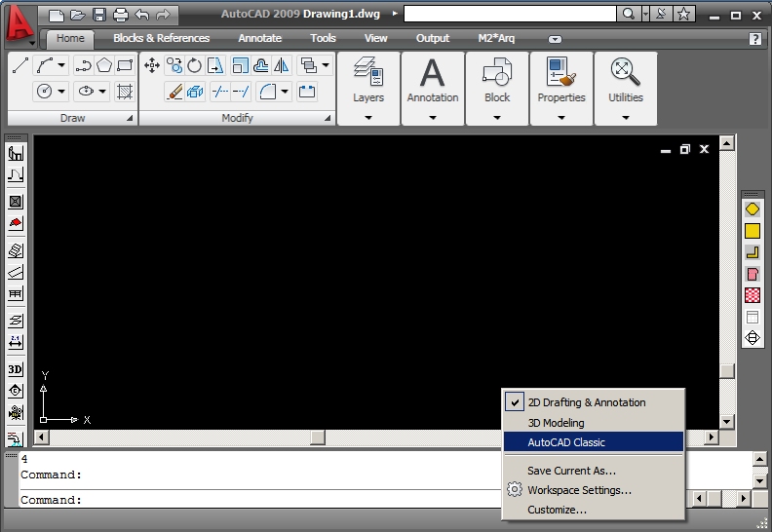Viewport: 772px width, 532px height.
Task: Select the Mirror tool in Modify
Action: [282, 65]
